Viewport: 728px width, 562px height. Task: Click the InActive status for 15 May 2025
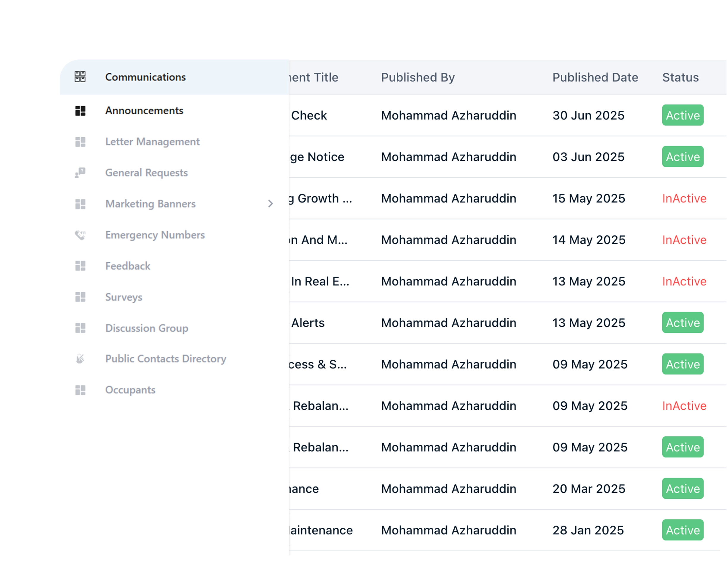click(684, 198)
